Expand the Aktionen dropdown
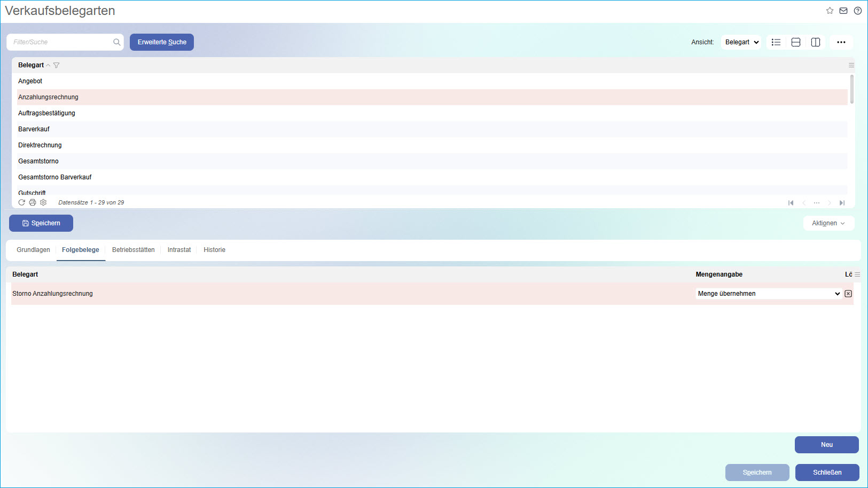 pyautogui.click(x=828, y=223)
